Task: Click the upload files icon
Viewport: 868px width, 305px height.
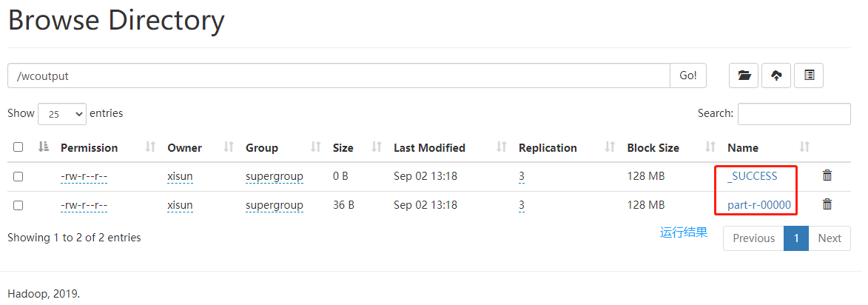Action: point(776,76)
